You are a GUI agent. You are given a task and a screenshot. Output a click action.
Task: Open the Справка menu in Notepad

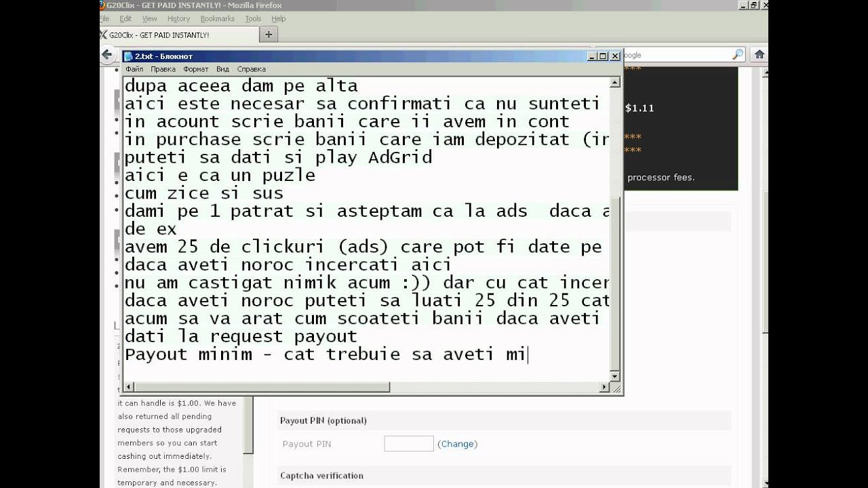251,69
